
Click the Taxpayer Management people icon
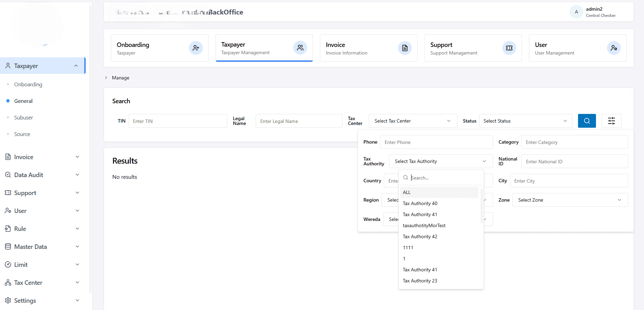pyautogui.click(x=300, y=48)
